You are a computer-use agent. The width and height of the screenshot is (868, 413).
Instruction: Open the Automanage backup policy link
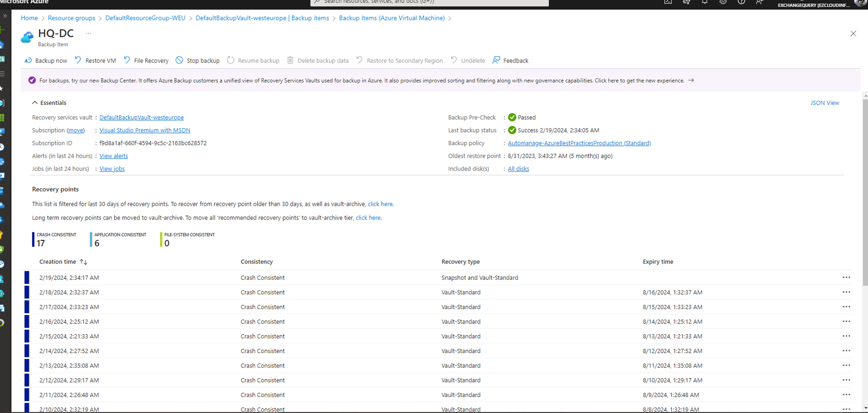tap(579, 143)
